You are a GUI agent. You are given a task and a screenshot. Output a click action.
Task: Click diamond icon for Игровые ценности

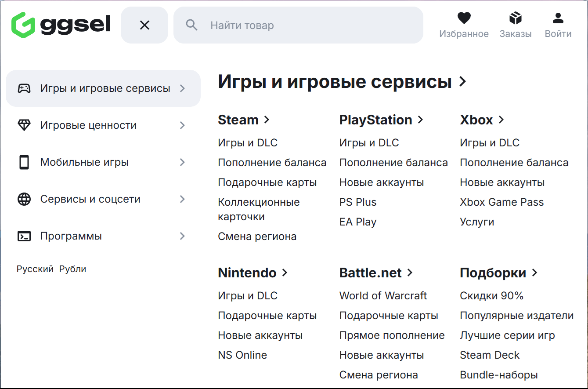tap(24, 125)
